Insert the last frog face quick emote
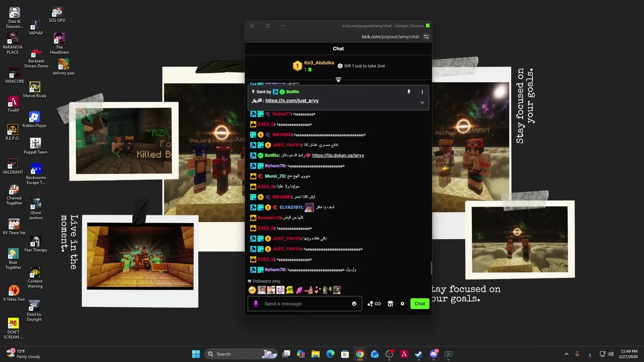This screenshot has width=644, height=362. tap(337, 290)
